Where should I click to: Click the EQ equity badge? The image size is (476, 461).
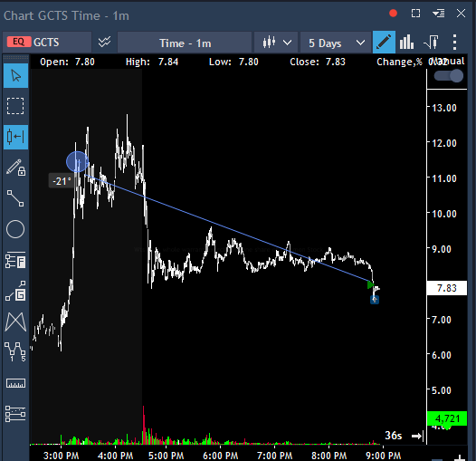[x=19, y=42]
